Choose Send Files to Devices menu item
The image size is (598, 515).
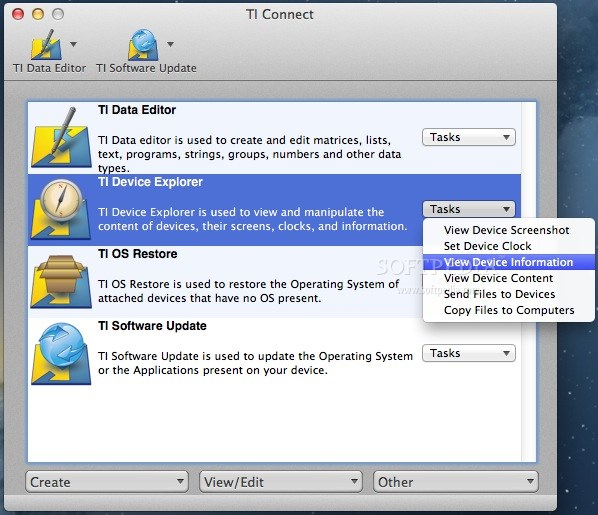[509, 294]
